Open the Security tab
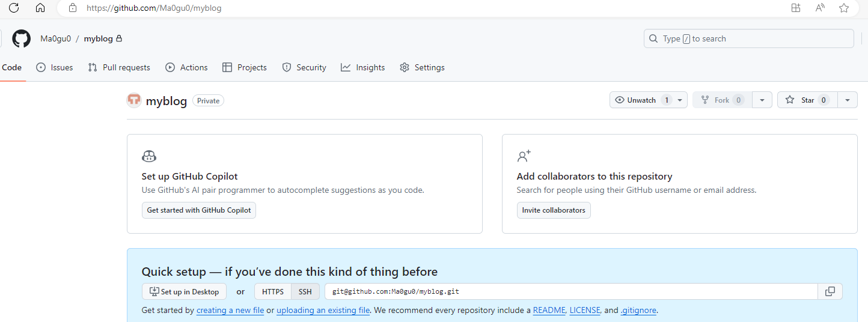This screenshot has height=322, width=868. click(304, 67)
